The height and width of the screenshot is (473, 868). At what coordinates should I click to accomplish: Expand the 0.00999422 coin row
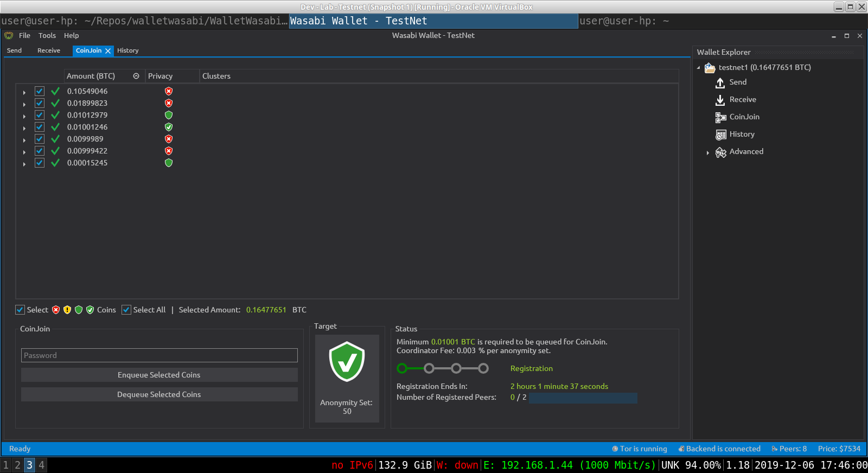pos(24,152)
